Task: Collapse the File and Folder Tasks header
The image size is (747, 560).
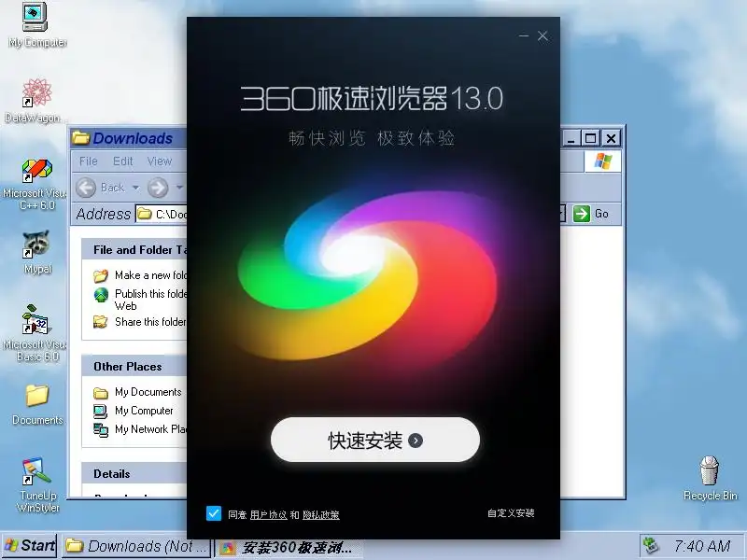Action: (134, 249)
